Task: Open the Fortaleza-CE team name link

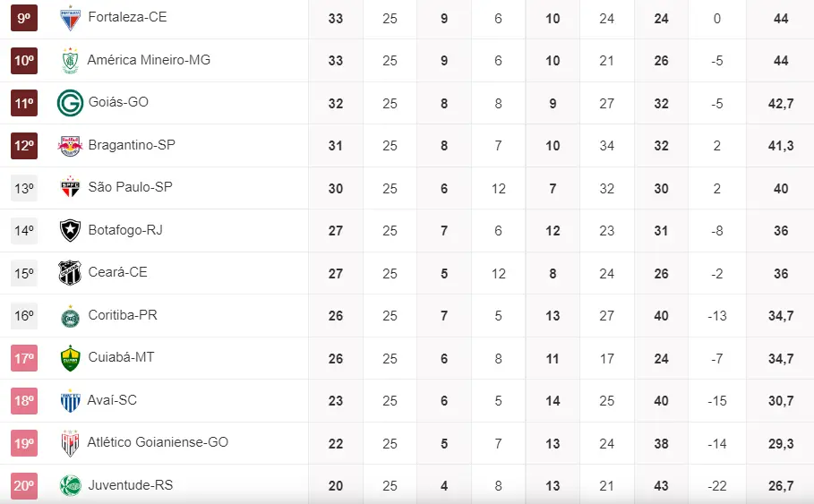Action: click(x=127, y=17)
